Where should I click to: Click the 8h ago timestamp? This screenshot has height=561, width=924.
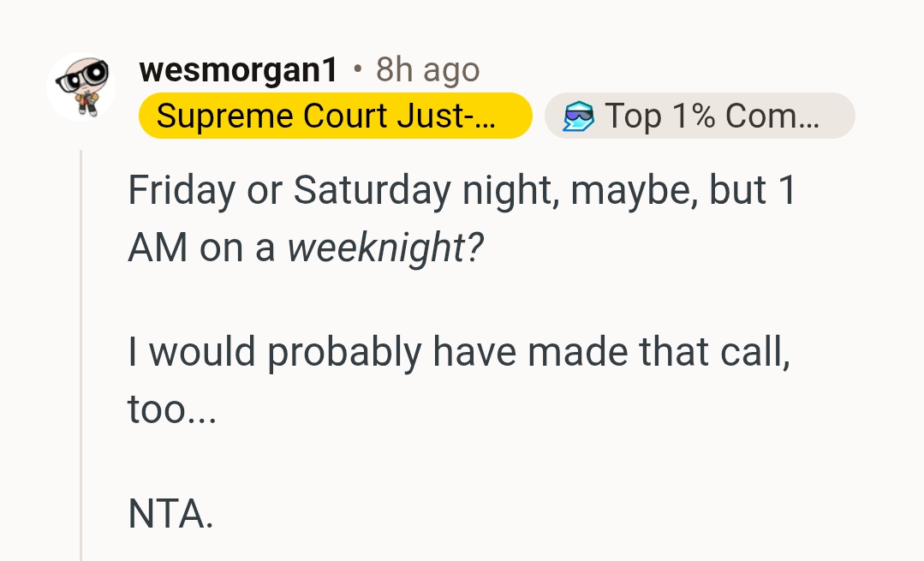click(x=427, y=70)
